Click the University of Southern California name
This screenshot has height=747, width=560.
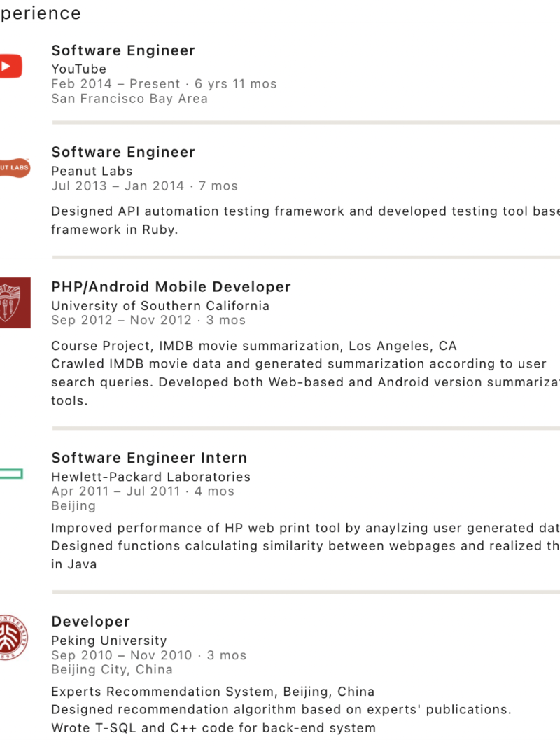click(160, 306)
